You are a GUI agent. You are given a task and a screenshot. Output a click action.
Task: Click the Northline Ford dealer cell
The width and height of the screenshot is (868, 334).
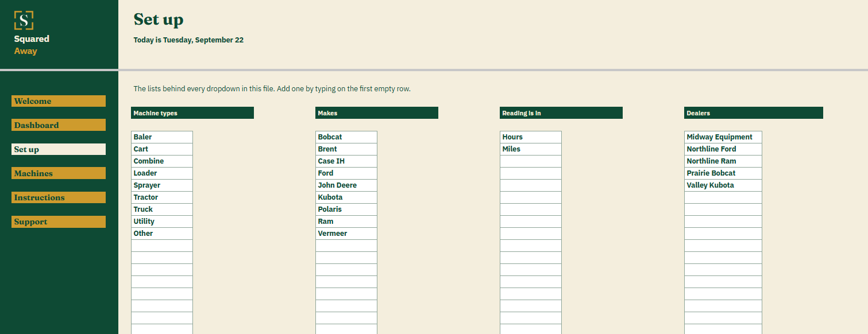click(x=723, y=149)
